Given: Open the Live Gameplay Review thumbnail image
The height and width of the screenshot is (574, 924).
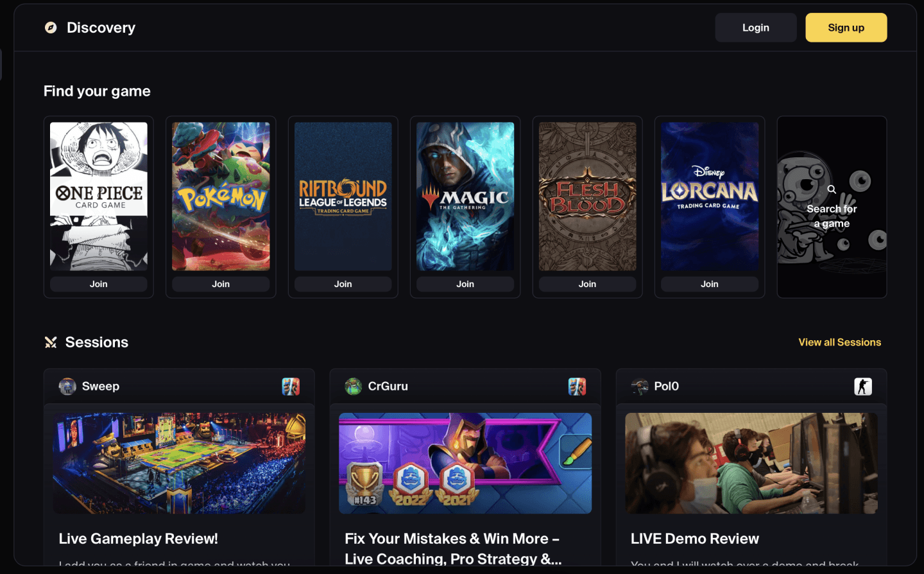Looking at the screenshot, I should pyautogui.click(x=179, y=463).
